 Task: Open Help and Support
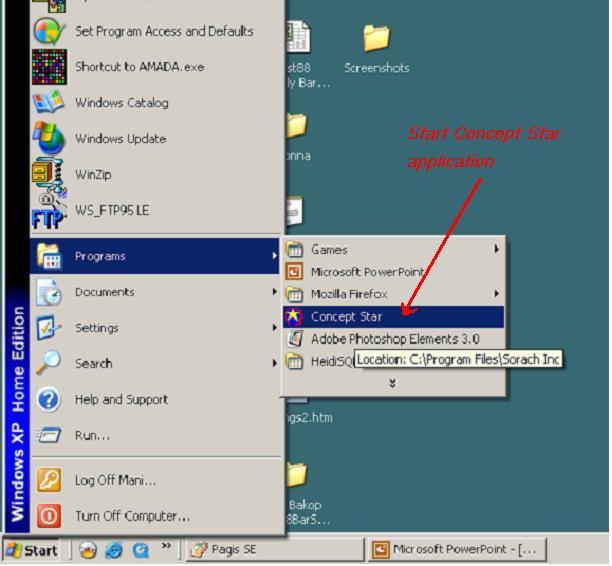(x=156, y=399)
